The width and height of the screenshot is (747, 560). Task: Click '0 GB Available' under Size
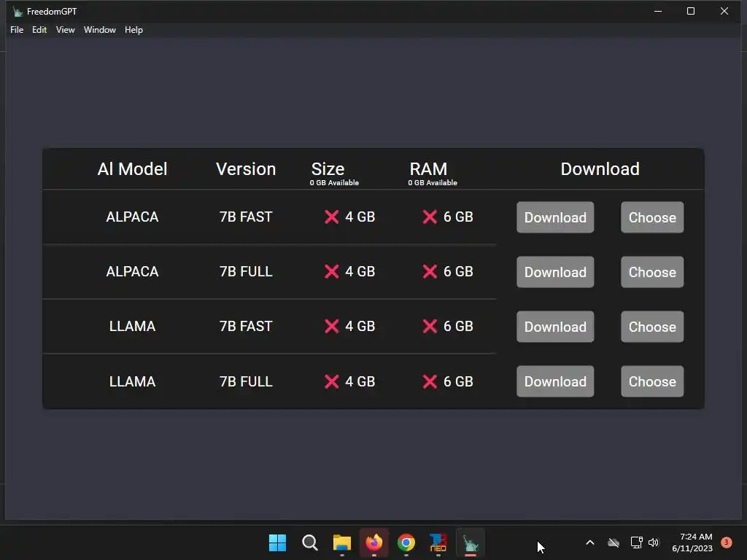click(x=334, y=183)
